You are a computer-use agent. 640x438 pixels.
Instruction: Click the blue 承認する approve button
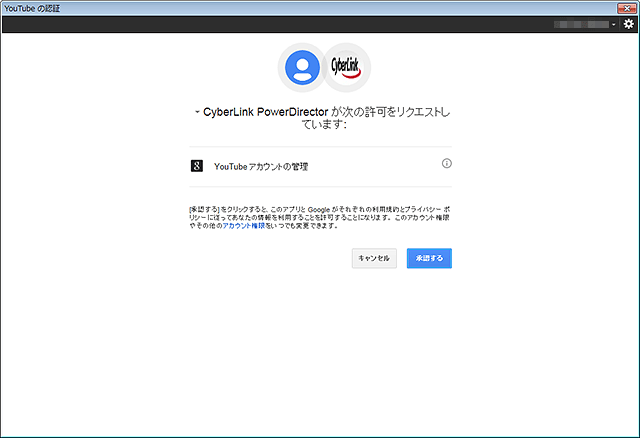pyautogui.click(x=429, y=258)
